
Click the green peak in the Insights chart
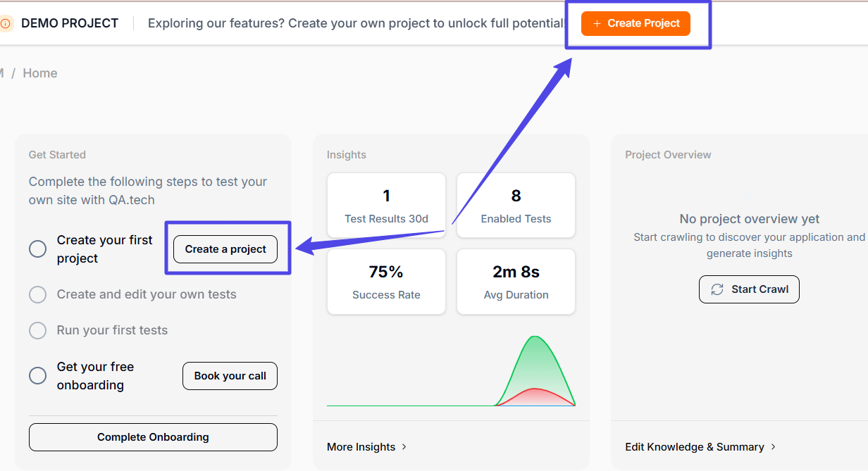[535, 352]
